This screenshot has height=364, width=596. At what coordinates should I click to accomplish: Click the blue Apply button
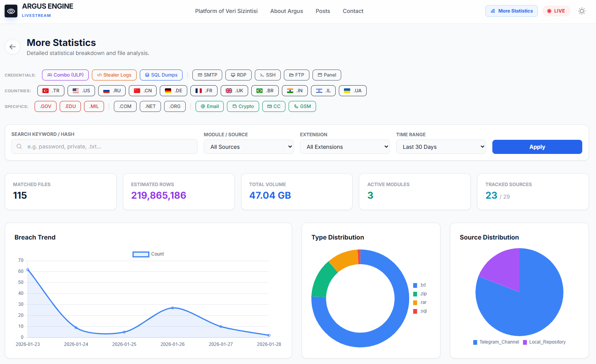(x=537, y=147)
